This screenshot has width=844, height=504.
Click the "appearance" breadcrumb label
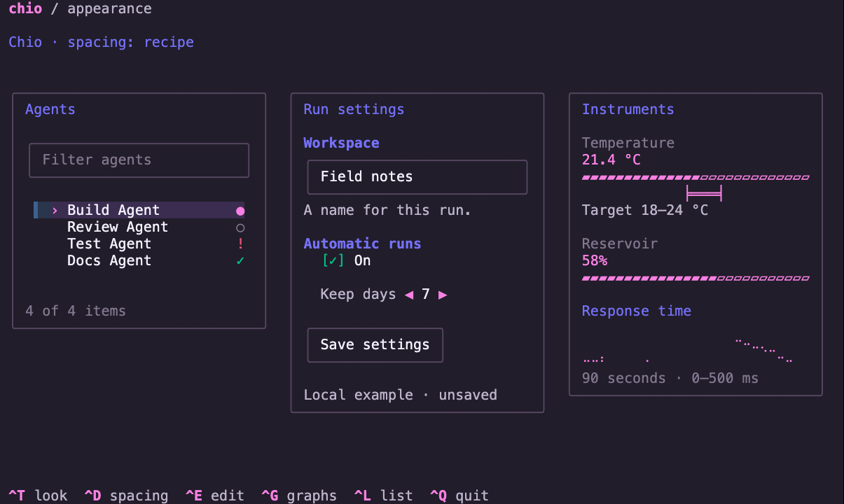click(x=109, y=9)
